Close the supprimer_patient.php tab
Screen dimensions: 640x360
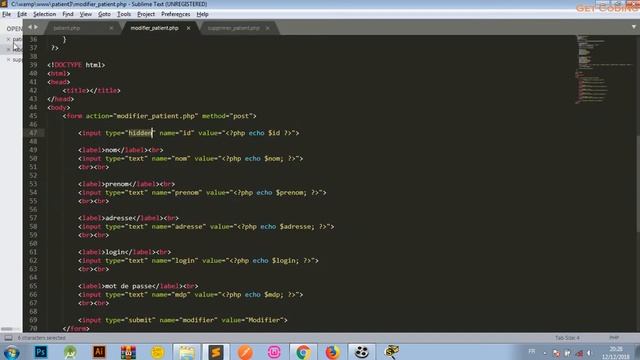(x=268, y=28)
